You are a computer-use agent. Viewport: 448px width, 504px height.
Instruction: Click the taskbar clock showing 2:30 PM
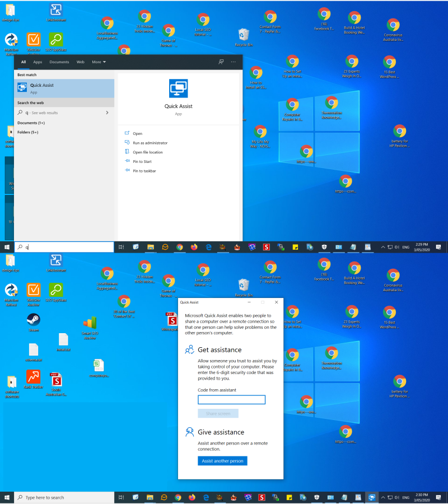coord(422,497)
